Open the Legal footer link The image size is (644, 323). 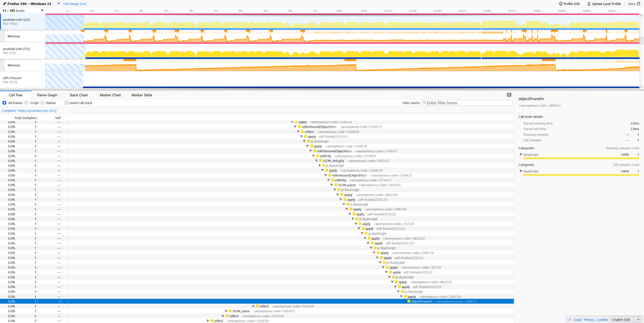click(577, 319)
